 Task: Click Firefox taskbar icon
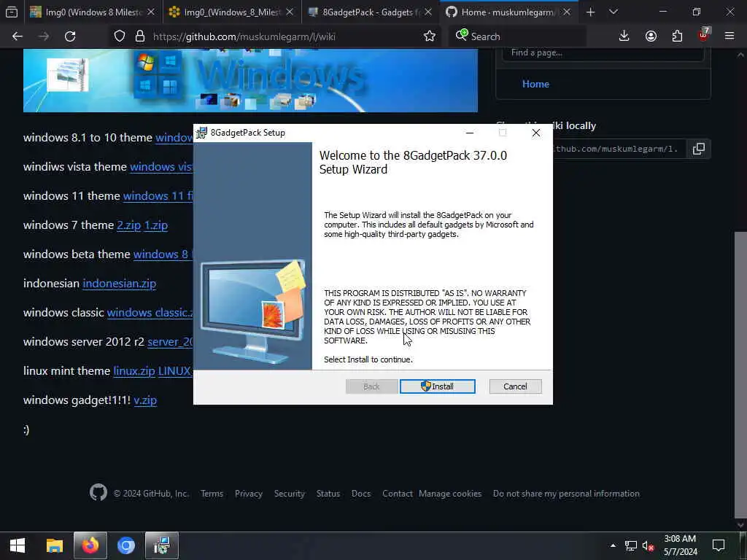coord(90,545)
